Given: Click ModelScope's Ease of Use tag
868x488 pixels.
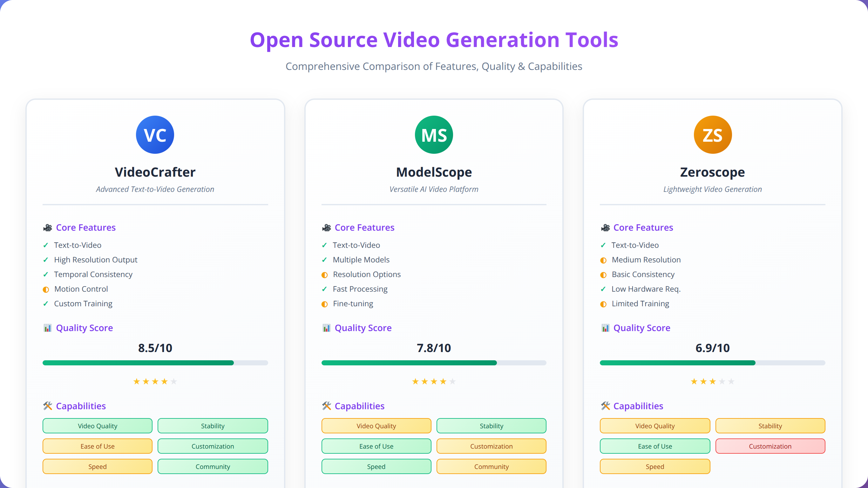Looking at the screenshot, I should [376, 446].
